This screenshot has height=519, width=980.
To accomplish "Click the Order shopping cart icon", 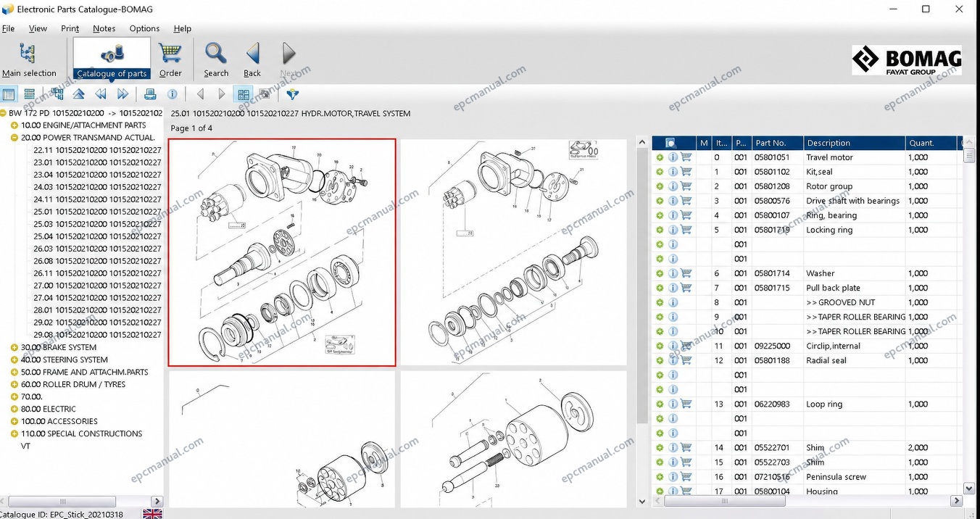I will click(x=170, y=59).
